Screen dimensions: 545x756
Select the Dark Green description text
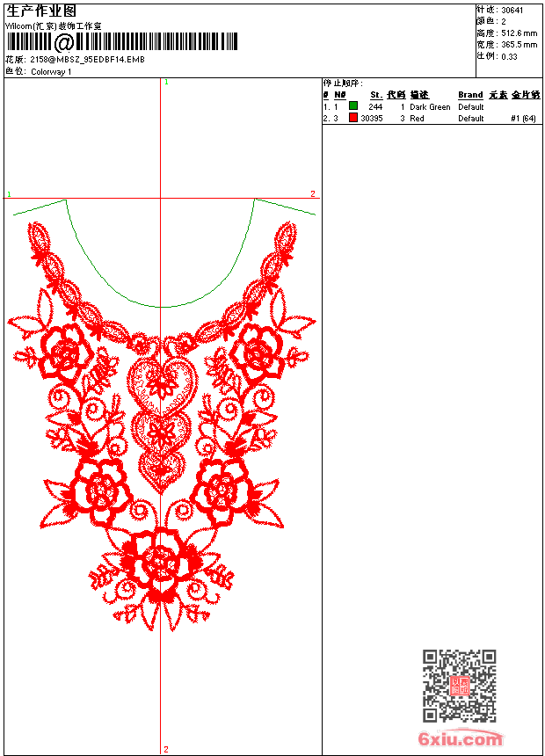(x=430, y=106)
